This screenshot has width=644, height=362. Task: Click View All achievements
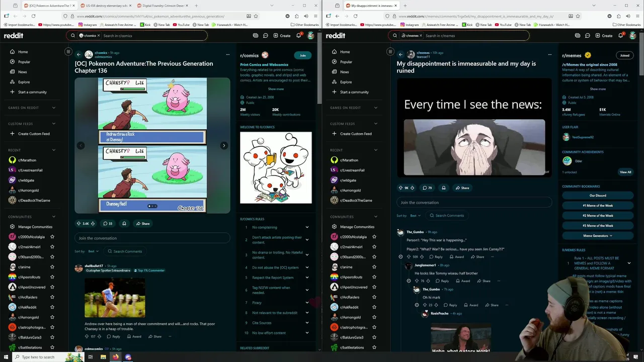(x=625, y=172)
